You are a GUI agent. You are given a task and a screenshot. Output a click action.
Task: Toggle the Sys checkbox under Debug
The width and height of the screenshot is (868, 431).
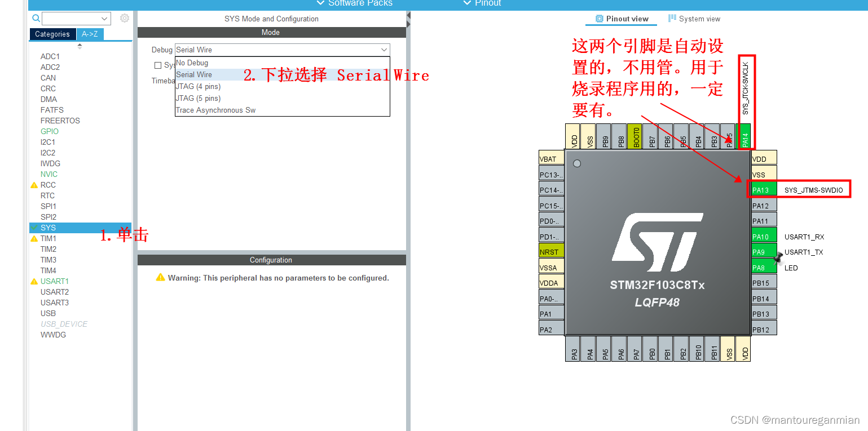(x=158, y=65)
